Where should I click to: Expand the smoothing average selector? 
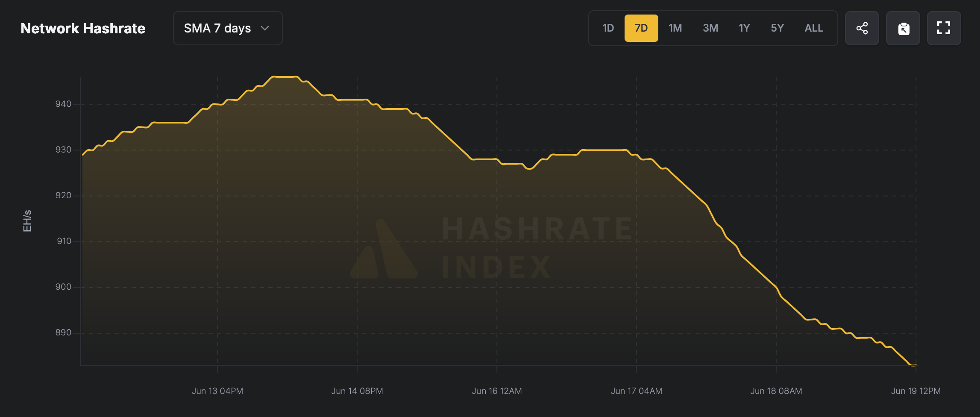227,28
